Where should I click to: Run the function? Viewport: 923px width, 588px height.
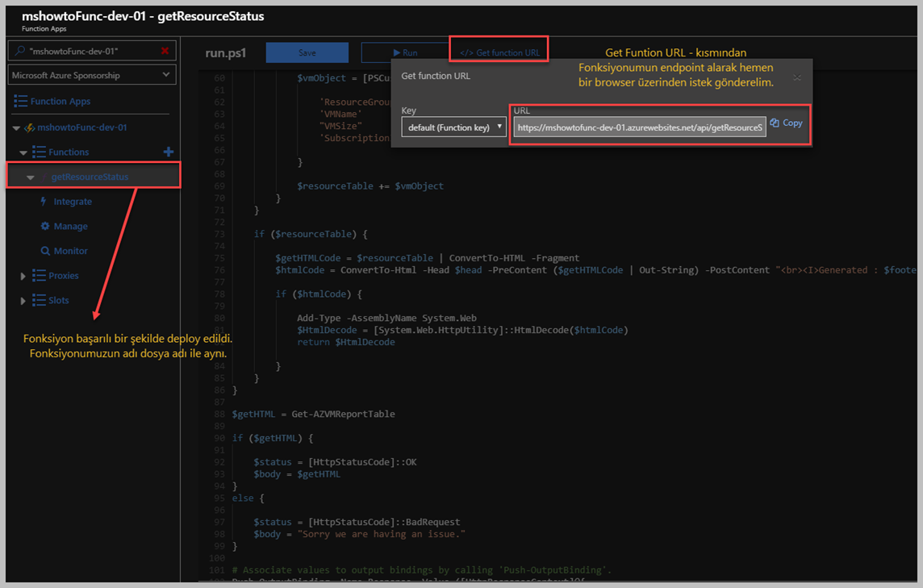click(x=405, y=52)
